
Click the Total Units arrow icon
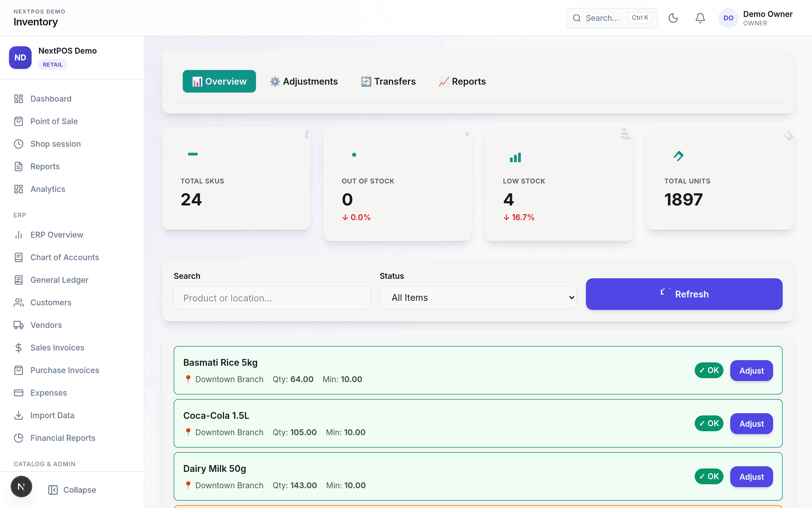[x=678, y=156]
